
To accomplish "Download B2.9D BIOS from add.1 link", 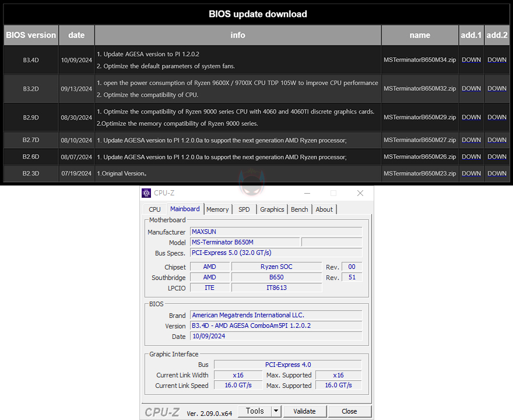I will 471,117.
